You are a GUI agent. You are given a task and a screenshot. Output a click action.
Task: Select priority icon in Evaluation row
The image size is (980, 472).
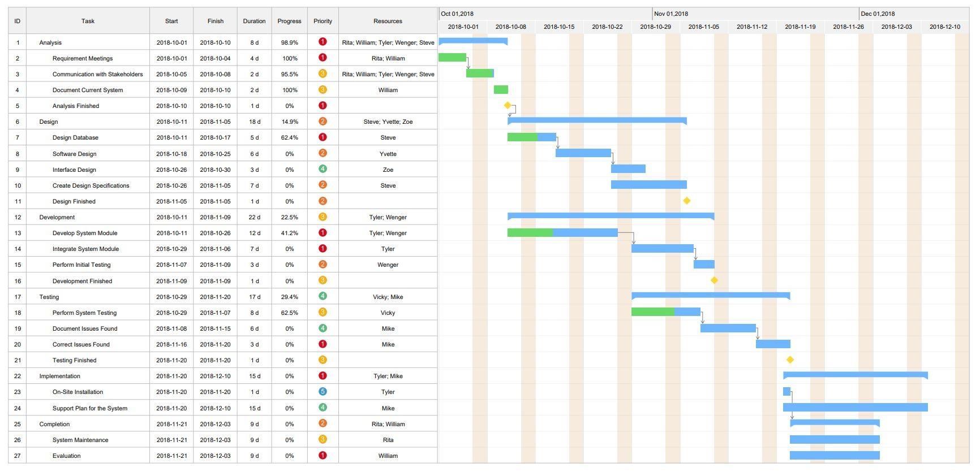tap(323, 455)
